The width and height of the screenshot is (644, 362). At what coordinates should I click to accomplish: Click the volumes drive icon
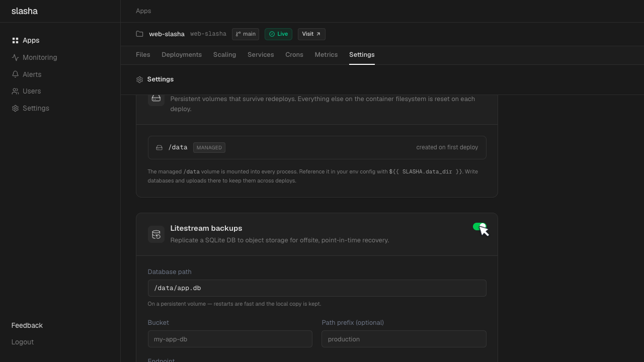point(156,99)
